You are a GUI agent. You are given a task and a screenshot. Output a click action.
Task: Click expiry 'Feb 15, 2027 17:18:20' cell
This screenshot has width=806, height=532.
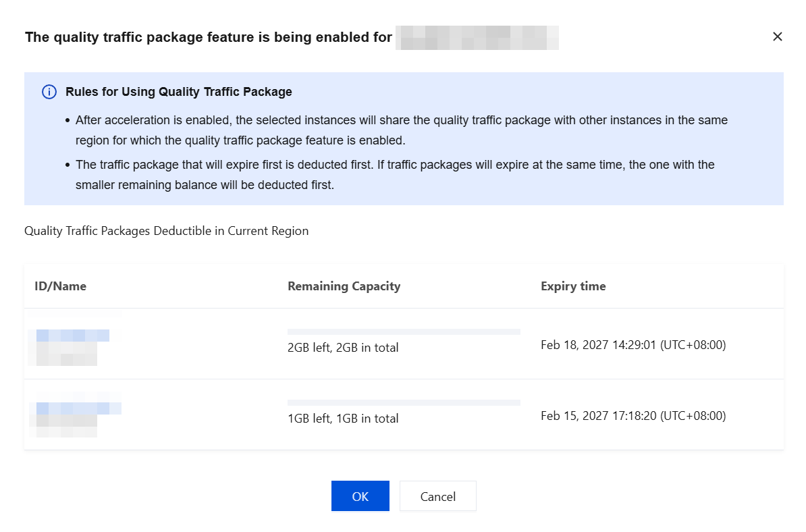pos(633,416)
